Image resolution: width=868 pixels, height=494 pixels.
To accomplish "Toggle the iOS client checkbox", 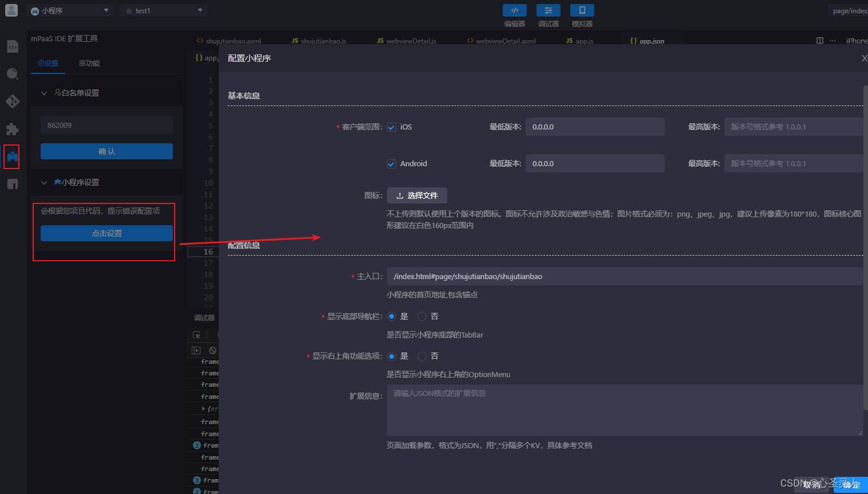I will click(392, 127).
